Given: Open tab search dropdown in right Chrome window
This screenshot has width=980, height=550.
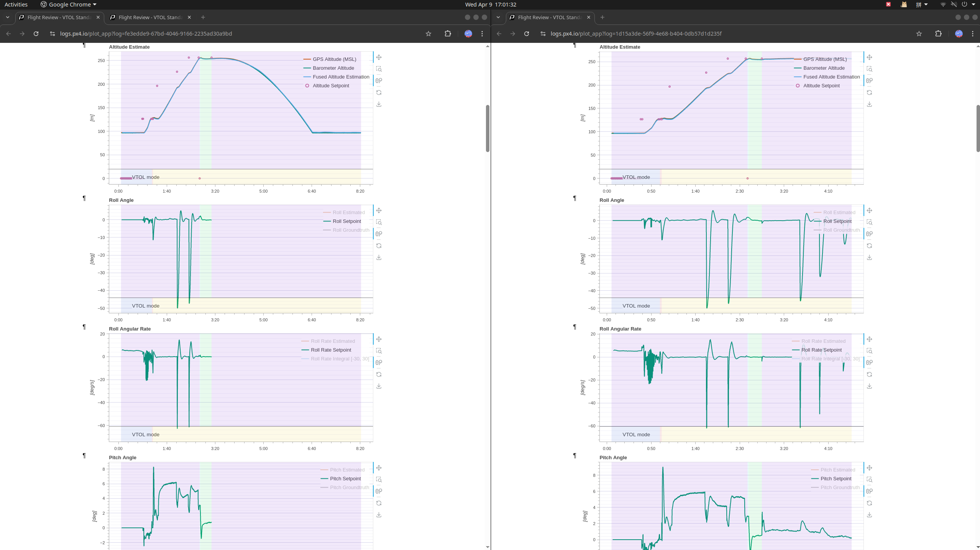Looking at the screenshot, I should tap(498, 17).
